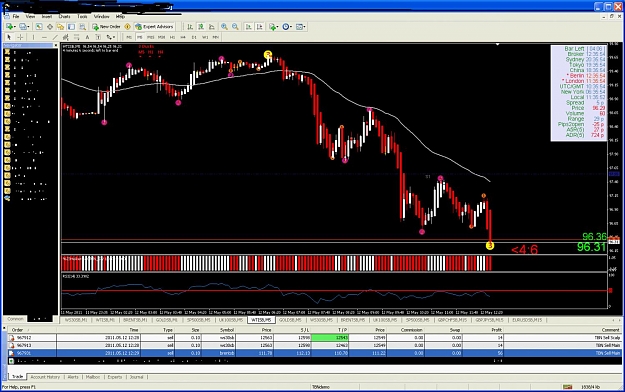The height and width of the screenshot is (392, 625).
Task: Select the text 'A' drawing tool
Action: [87, 37]
